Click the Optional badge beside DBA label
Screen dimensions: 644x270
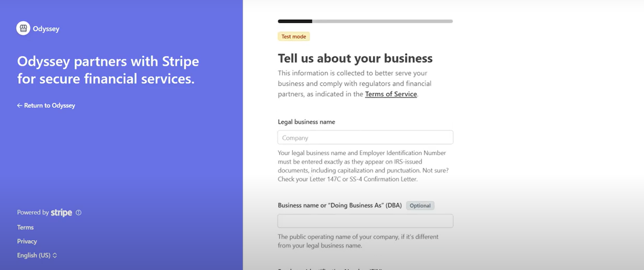pos(420,206)
